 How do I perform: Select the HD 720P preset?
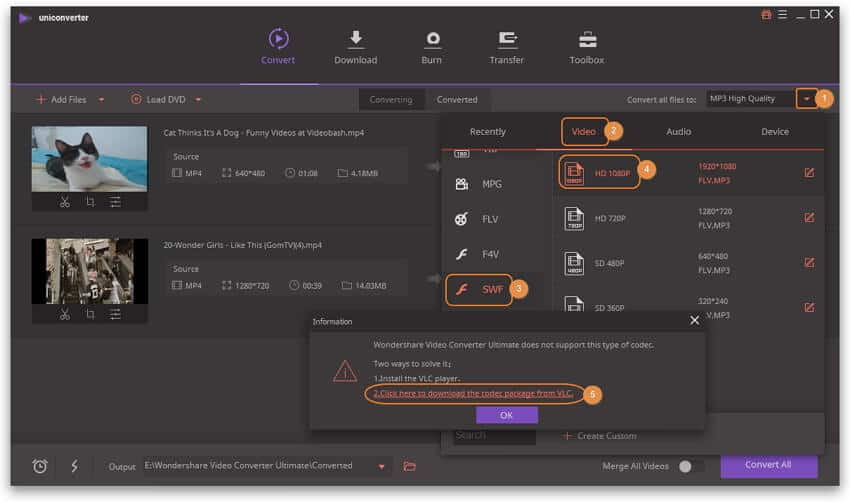(688, 218)
